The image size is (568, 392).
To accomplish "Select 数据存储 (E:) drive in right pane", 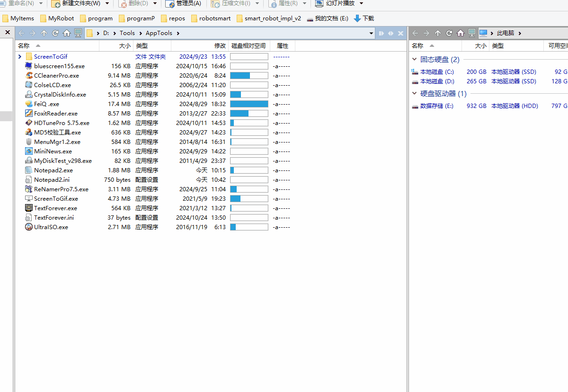I will tap(433, 106).
